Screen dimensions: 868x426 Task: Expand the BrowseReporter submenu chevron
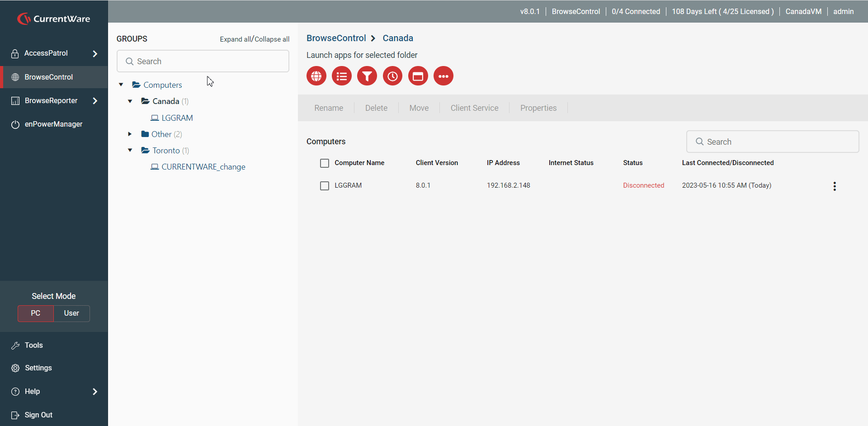coord(95,101)
